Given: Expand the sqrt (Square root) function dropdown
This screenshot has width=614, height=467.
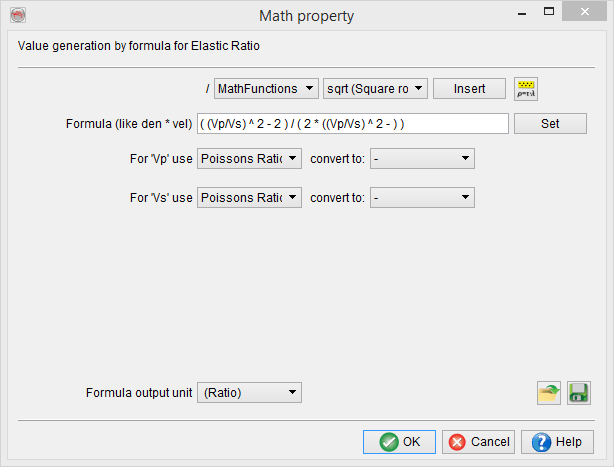Looking at the screenshot, I should pyautogui.click(x=375, y=89).
